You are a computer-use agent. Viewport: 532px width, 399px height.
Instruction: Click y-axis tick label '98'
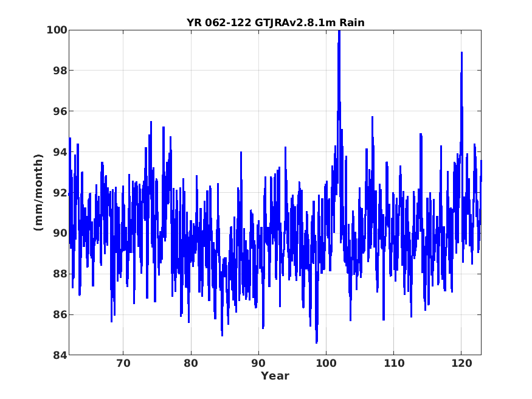[60, 71]
